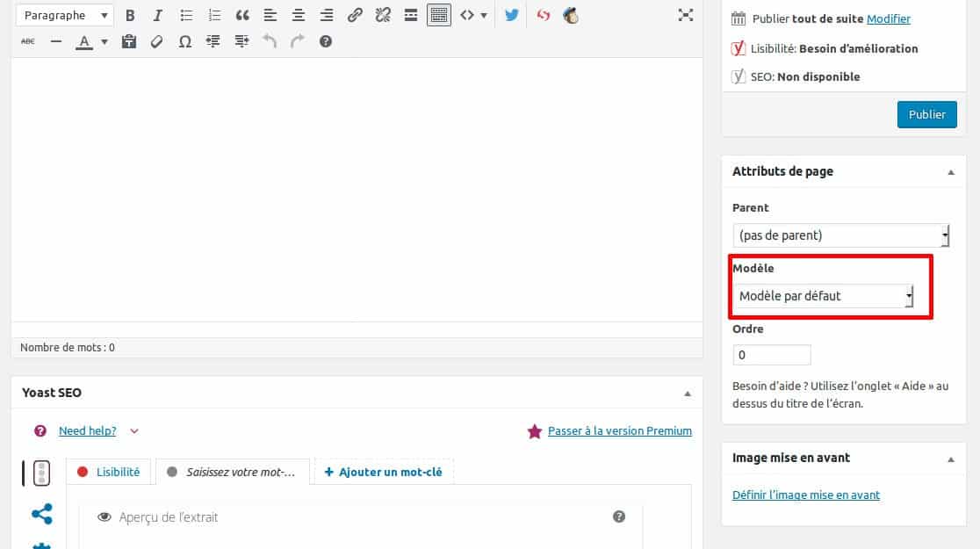The width and height of the screenshot is (980, 549).
Task: Open the Paragraph style dropdown
Action: tap(63, 15)
